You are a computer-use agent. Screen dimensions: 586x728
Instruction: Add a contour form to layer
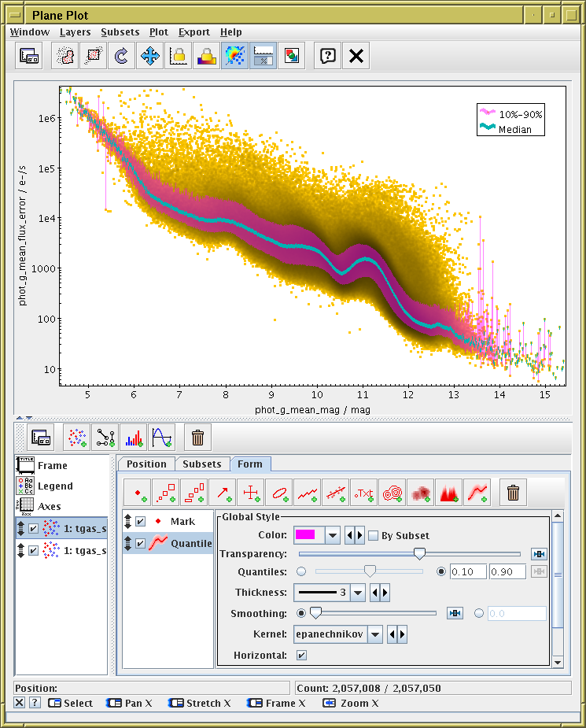tap(393, 493)
